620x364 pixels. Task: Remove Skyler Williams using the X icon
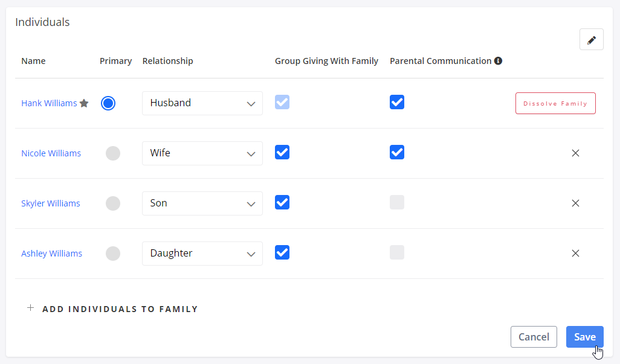tap(575, 203)
